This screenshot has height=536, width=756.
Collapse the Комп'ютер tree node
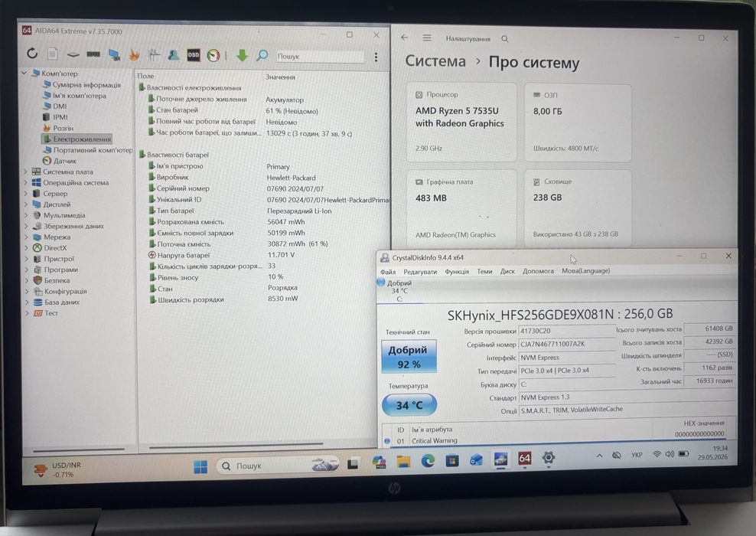pos(24,74)
